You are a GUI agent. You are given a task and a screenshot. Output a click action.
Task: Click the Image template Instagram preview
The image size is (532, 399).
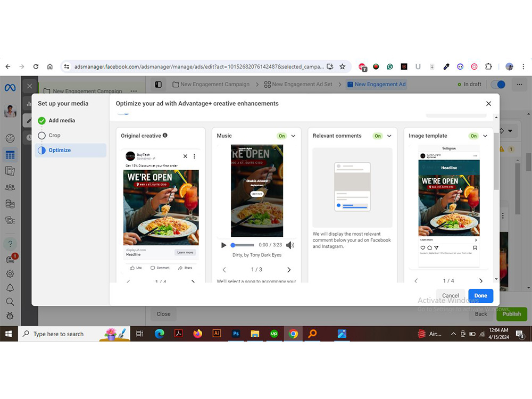[449, 206]
